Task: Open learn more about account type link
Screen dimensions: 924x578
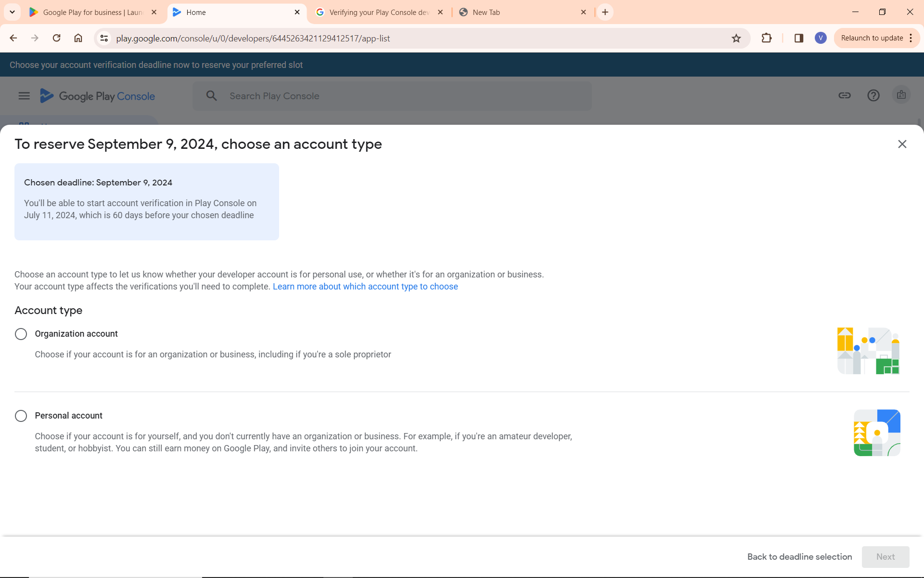Action: [x=365, y=287]
